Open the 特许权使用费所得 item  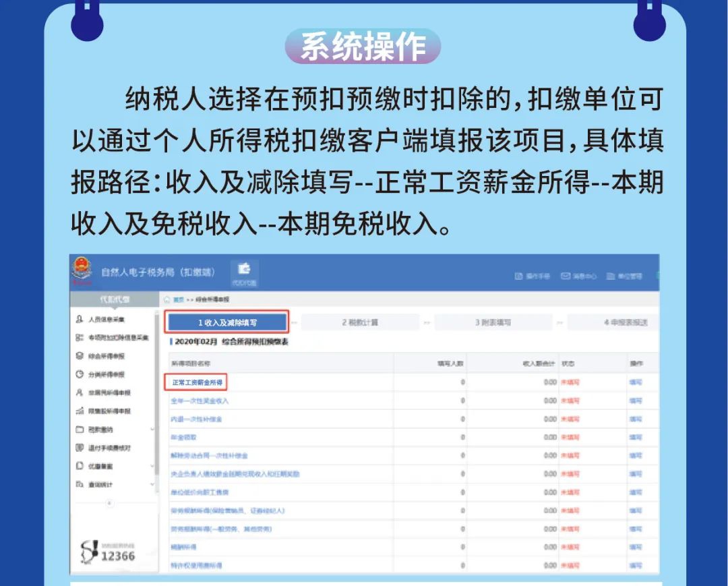196,566
